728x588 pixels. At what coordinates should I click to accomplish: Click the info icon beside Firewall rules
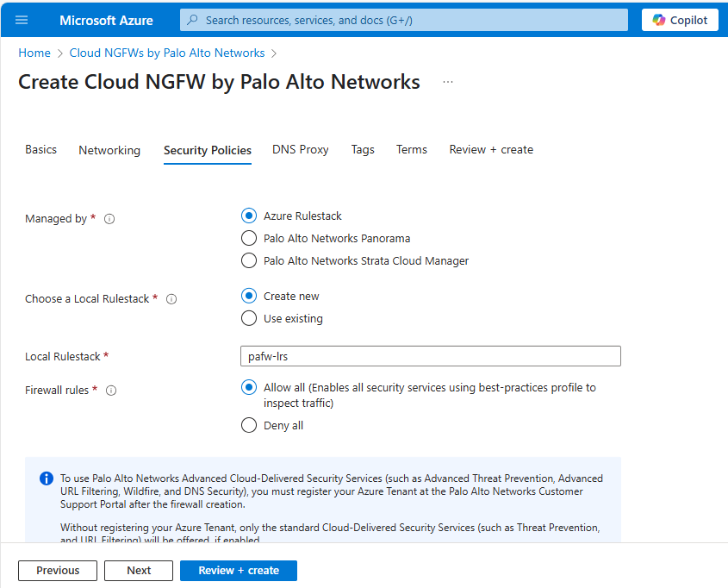coord(111,391)
